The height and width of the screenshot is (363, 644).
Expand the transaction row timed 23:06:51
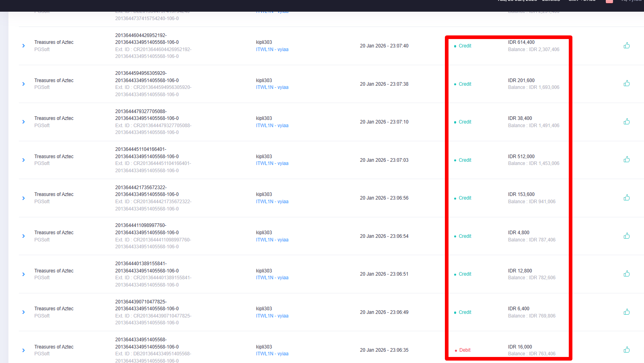point(24,274)
